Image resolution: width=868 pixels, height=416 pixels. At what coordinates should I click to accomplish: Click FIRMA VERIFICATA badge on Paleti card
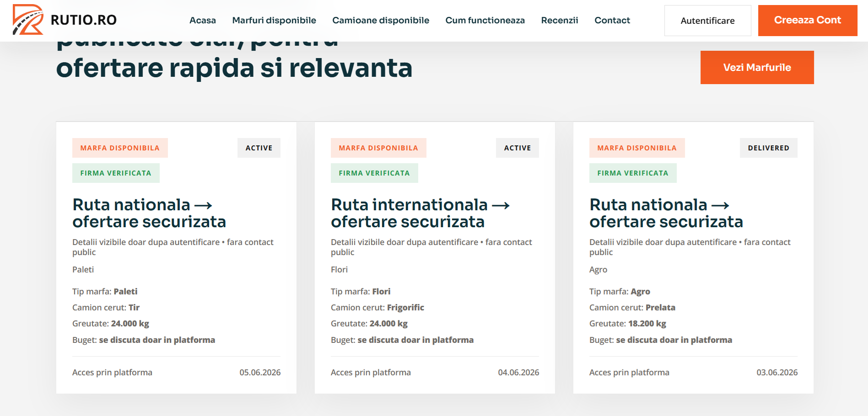116,173
